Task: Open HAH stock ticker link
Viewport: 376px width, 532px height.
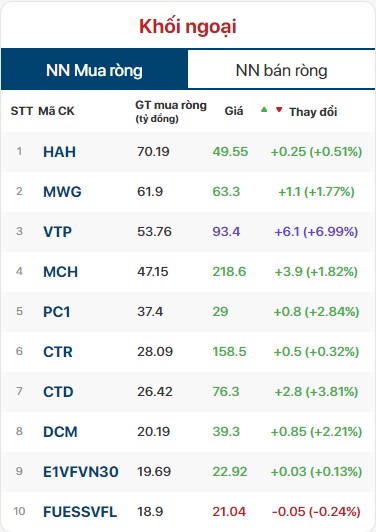Action: pos(59,152)
